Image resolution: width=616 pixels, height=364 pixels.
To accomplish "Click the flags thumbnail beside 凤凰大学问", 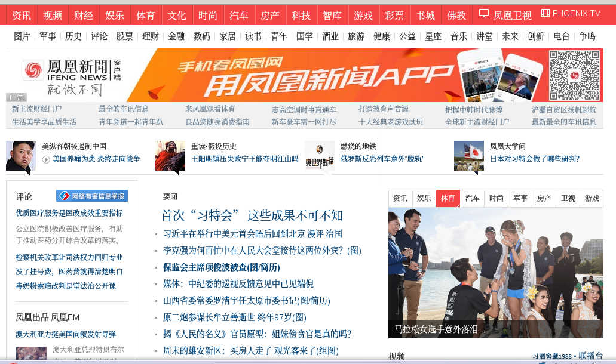I will (468, 156).
